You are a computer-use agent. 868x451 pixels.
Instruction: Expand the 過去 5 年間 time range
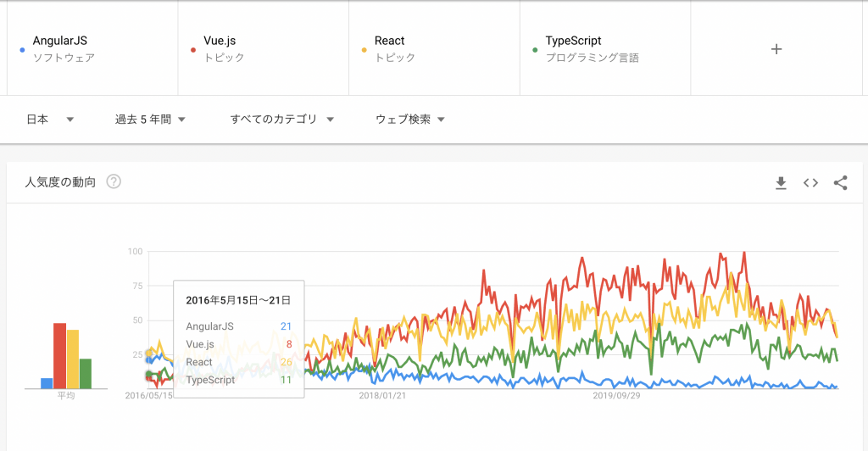tap(150, 120)
